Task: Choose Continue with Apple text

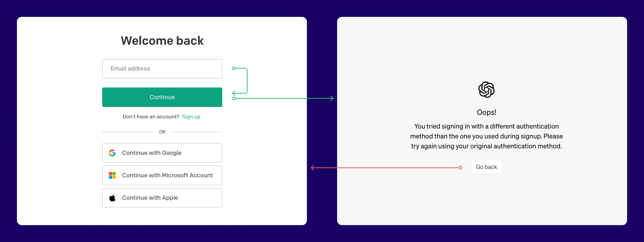Action: pyautogui.click(x=150, y=198)
